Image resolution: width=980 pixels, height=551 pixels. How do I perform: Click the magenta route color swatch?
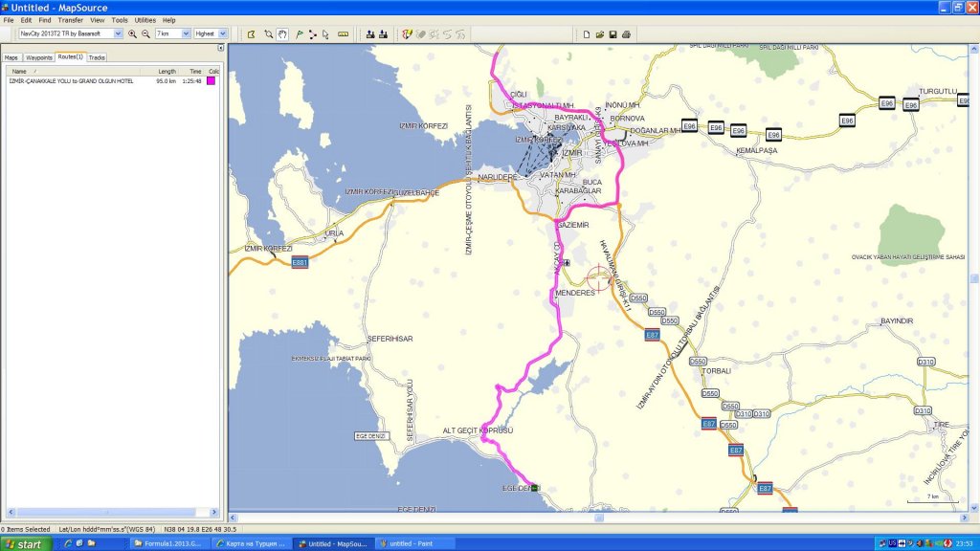click(212, 81)
